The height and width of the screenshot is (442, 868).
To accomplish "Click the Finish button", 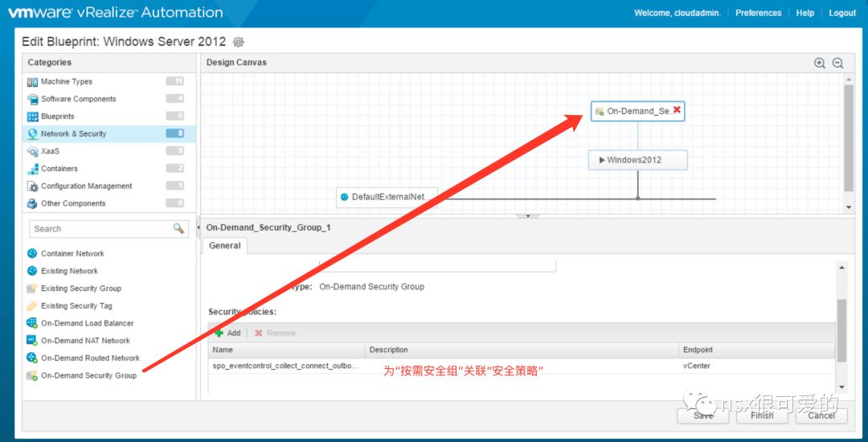I will click(762, 415).
